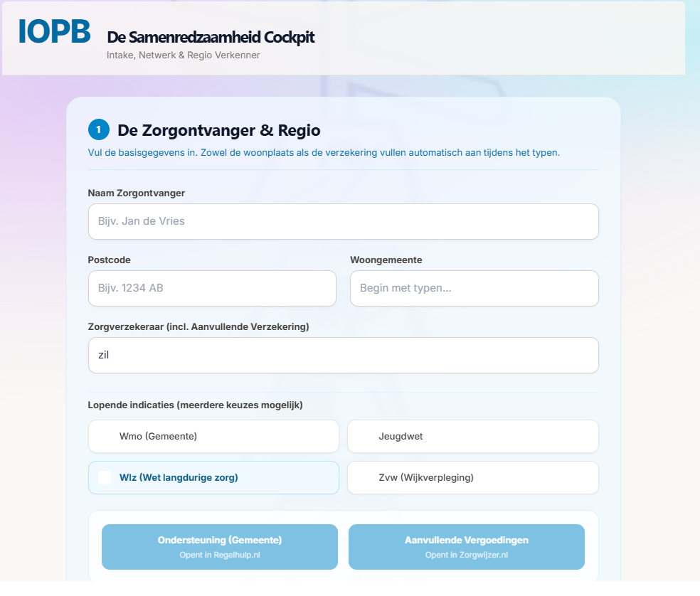Click into the Postcode input field
700x596 pixels.
click(x=212, y=289)
